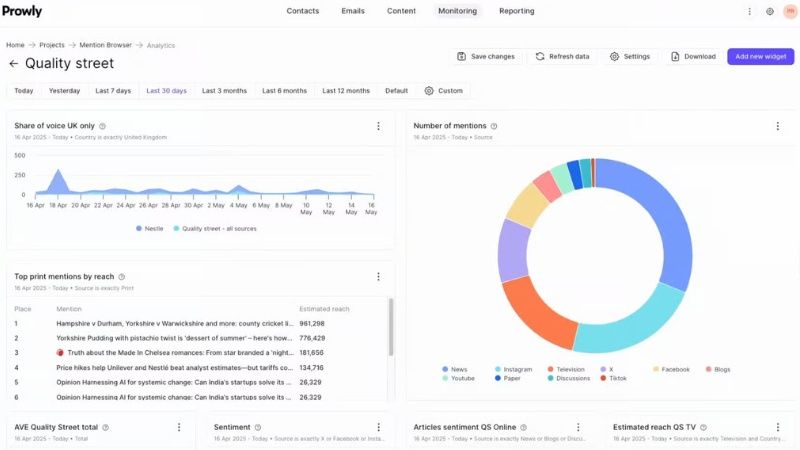Click help icon next to Sentiment widget title

click(x=258, y=428)
